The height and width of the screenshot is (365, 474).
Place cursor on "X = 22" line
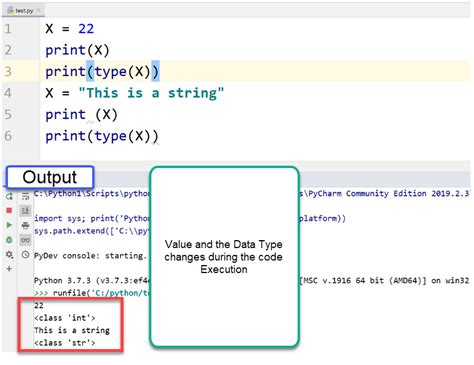click(x=70, y=29)
